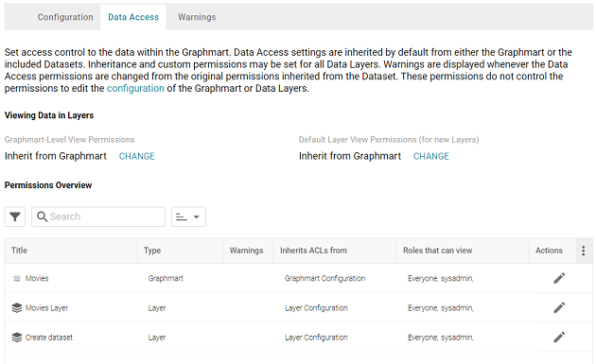Viewport: 596px width, 364px height.
Task: Select the Create dataset layer icon
Action: pos(17,338)
